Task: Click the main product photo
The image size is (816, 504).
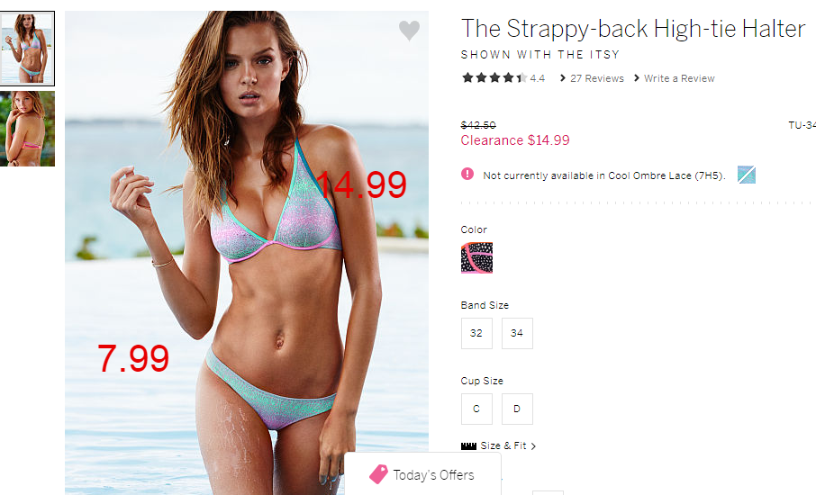Action: point(247,253)
